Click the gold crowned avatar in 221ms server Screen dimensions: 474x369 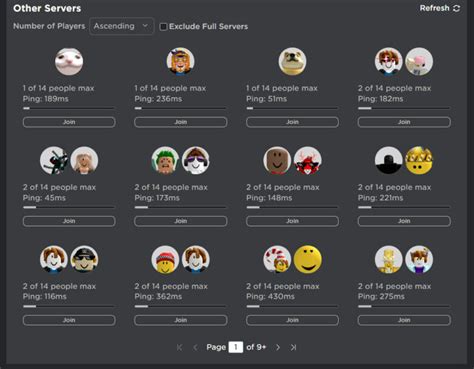pos(419,160)
